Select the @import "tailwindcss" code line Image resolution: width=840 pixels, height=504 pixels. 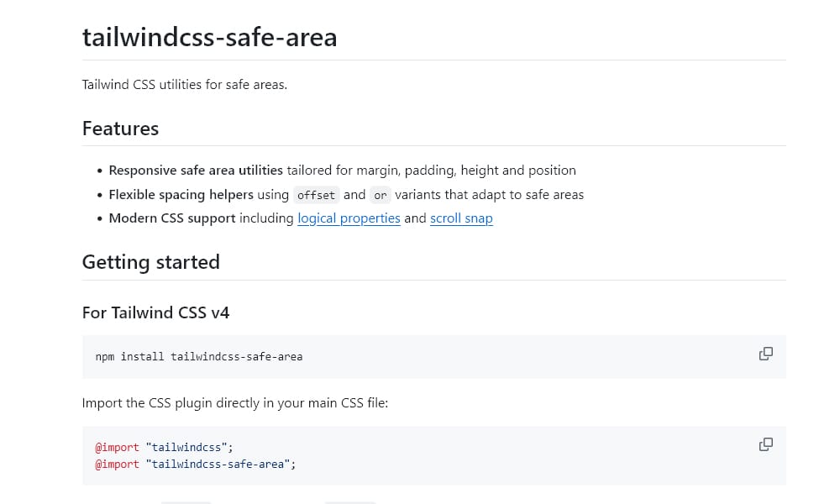pos(165,447)
